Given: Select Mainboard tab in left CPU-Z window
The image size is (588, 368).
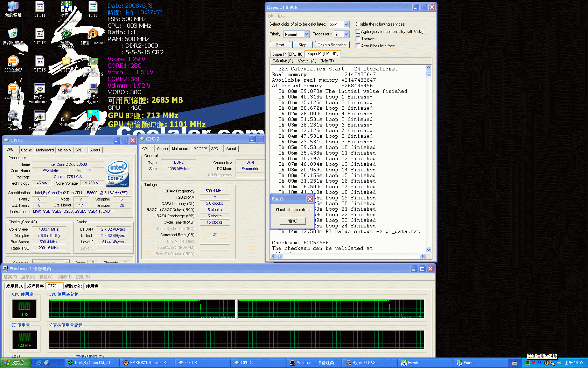Looking at the screenshot, I should click(x=45, y=150).
